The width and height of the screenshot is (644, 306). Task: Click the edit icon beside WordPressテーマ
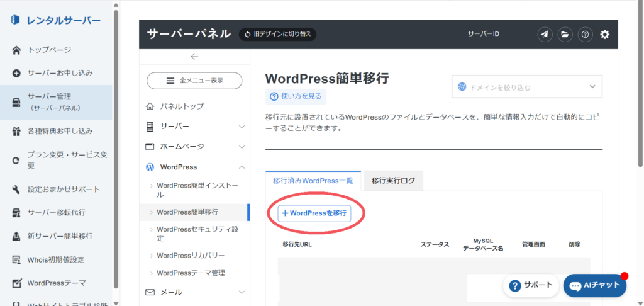coord(16,284)
